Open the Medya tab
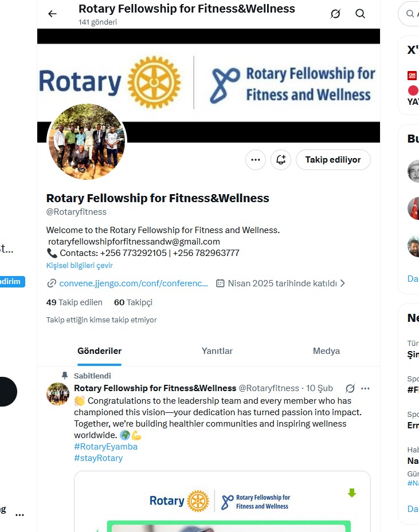This screenshot has height=532, width=419. pyautogui.click(x=326, y=351)
